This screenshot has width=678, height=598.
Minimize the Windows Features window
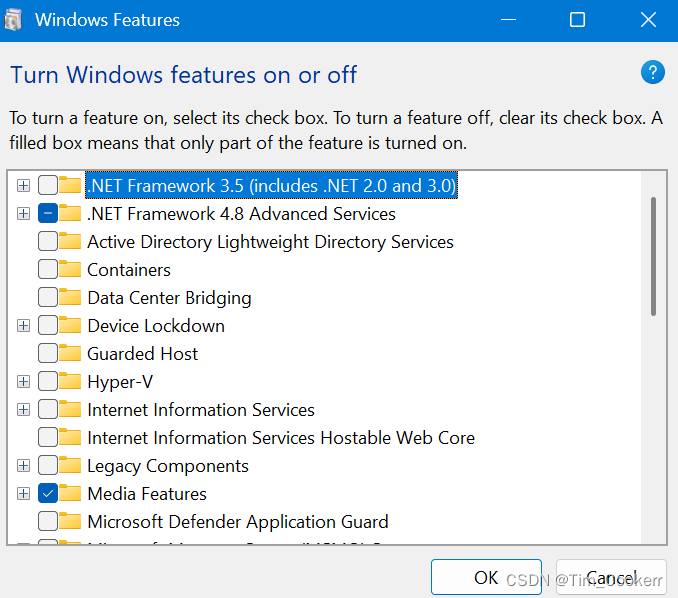pyautogui.click(x=508, y=20)
